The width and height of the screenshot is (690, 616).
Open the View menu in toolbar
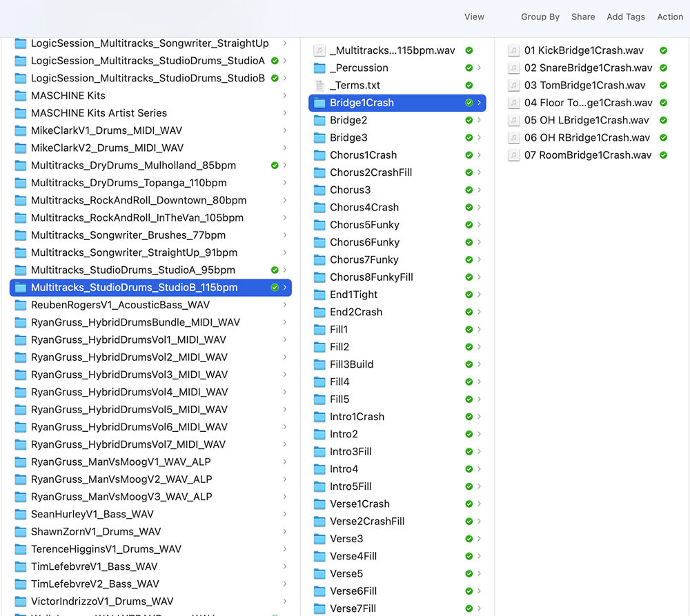tap(474, 17)
